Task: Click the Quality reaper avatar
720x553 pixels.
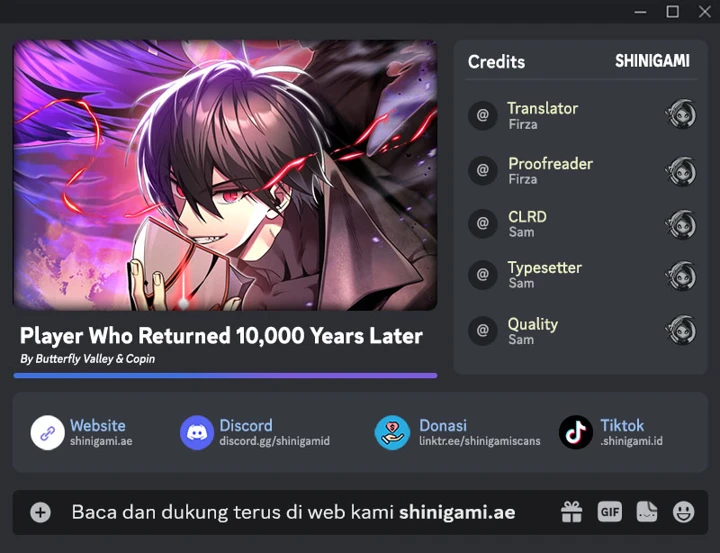Action: coord(681,330)
